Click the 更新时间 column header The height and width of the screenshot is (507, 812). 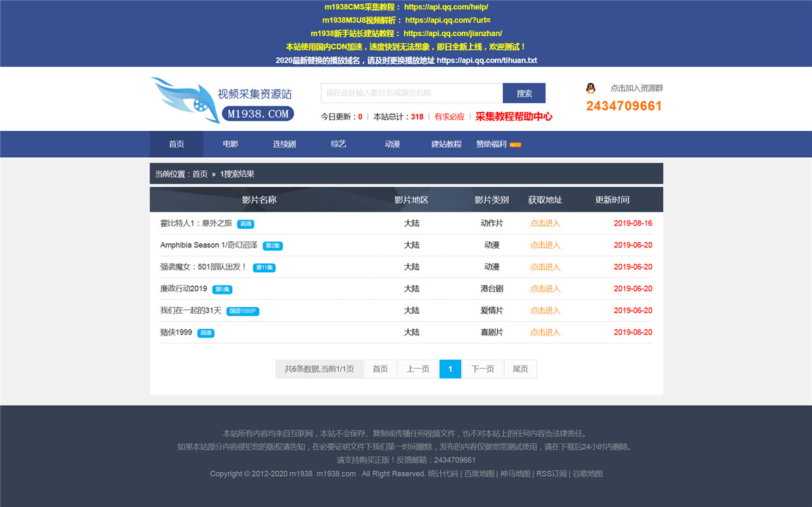tap(612, 200)
